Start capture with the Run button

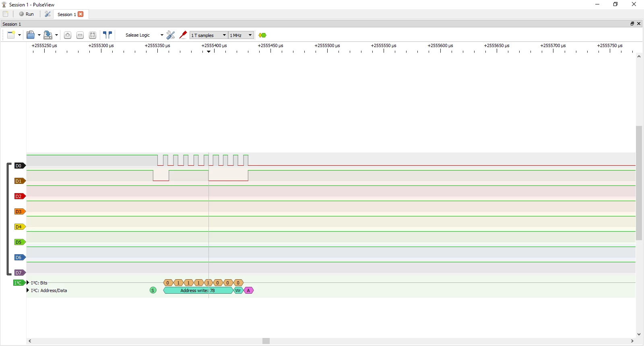tap(27, 14)
